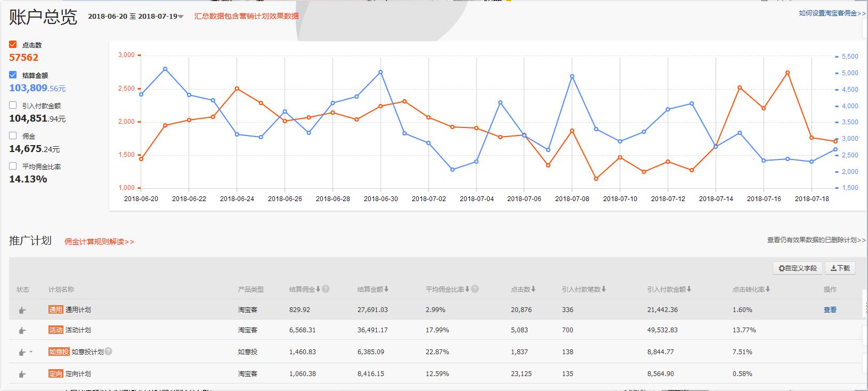868x391 pixels.
Task: Uncheck the 结算金额 metric checkbox
Action: (13, 75)
